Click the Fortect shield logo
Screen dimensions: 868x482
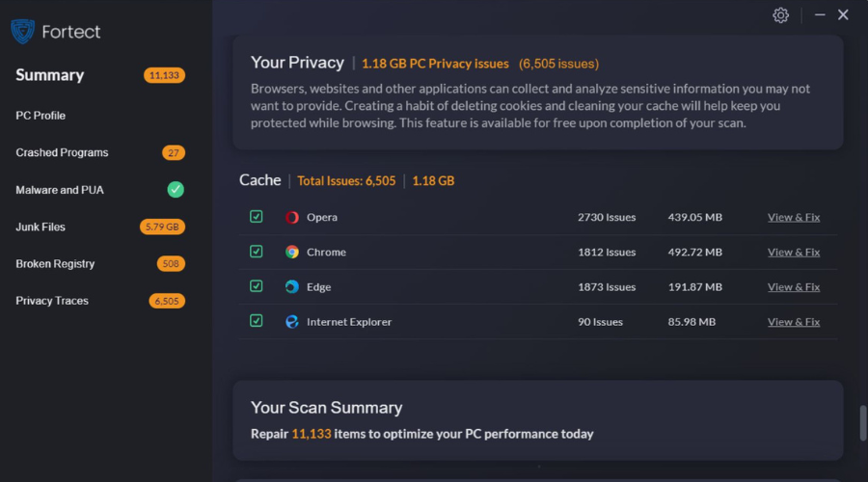23,32
